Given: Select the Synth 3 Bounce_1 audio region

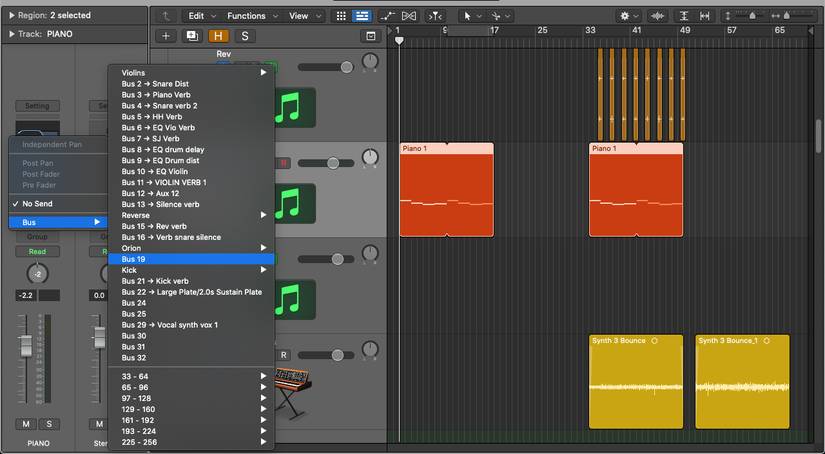Looking at the screenshot, I should pos(742,382).
